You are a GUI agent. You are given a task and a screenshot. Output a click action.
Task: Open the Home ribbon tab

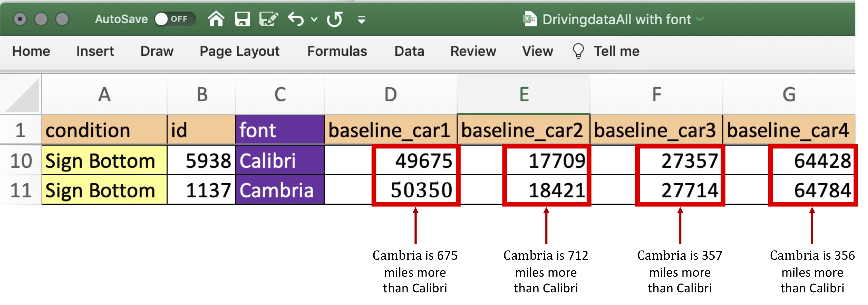(31, 51)
